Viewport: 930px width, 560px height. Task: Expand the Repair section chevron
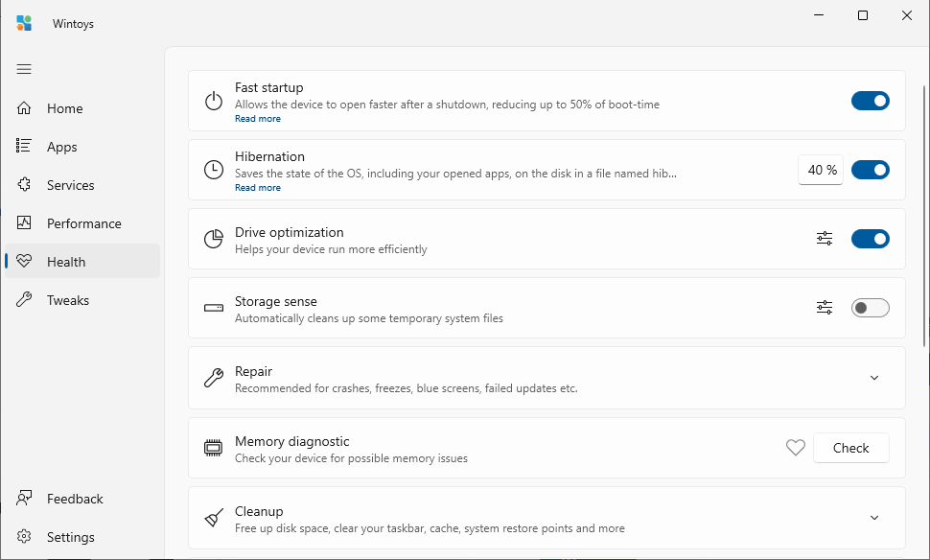point(874,378)
